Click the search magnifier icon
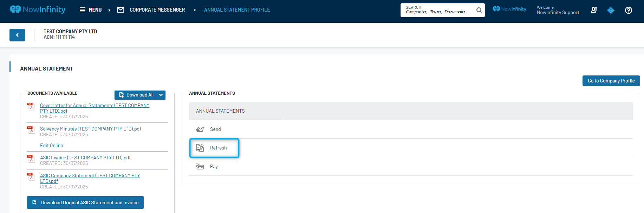Viewport: 644px width, 213px height. [x=479, y=10]
